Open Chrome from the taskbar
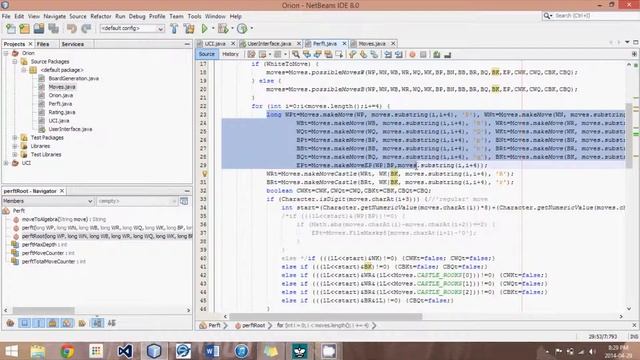 point(67,351)
